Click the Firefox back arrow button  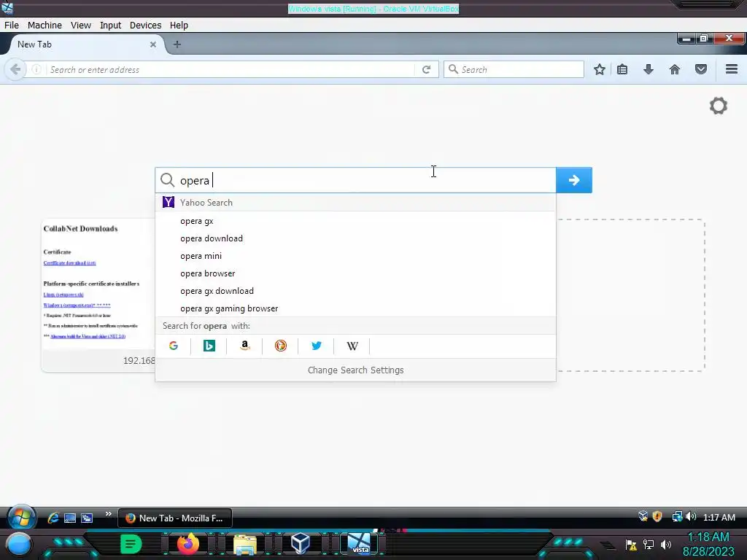click(15, 69)
